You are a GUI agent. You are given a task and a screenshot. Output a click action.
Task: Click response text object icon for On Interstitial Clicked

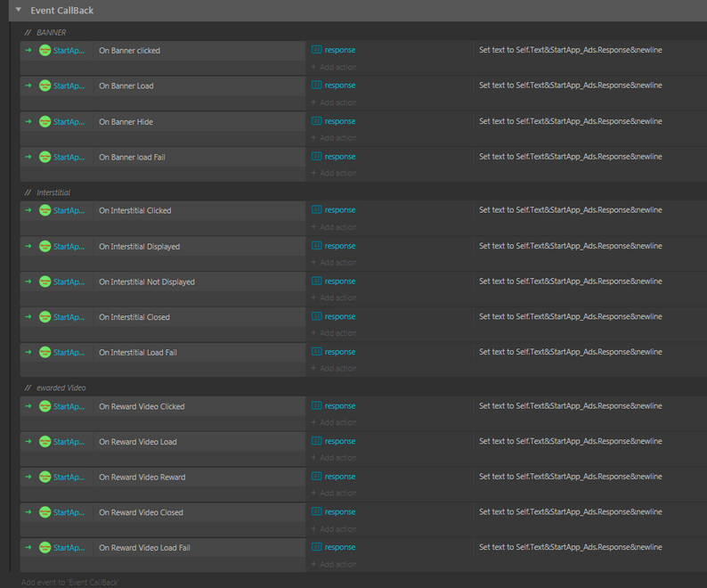click(316, 209)
